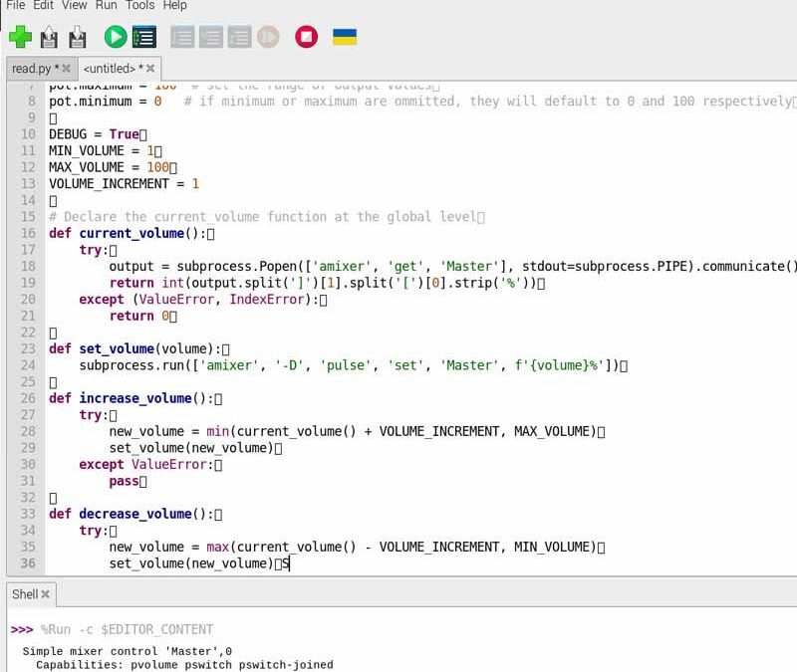Image resolution: width=797 pixels, height=672 pixels.
Task: Click the Save file icon
Action: coord(78,37)
